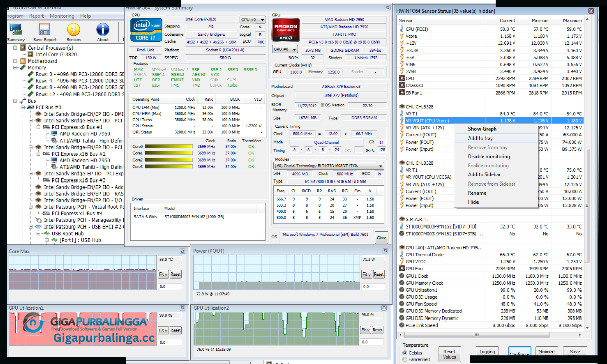Click lightning icon beside GPU VDDC
Viewport: 607px width, 364px height.
click(402, 262)
